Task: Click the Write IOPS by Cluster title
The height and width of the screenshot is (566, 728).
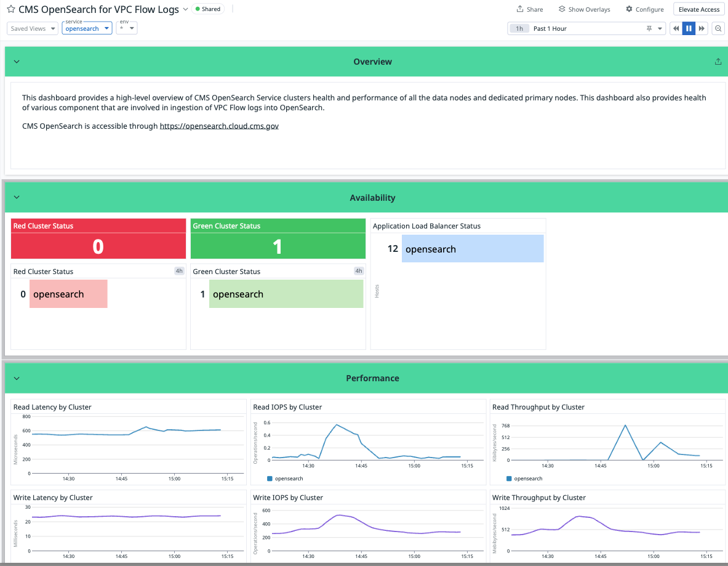Action: (x=288, y=498)
